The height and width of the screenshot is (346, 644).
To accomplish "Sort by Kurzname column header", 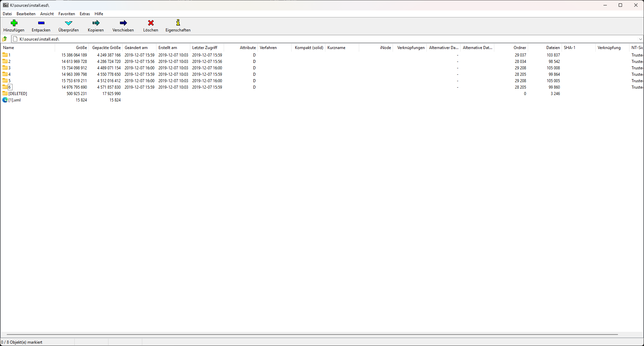I will click(x=342, y=48).
